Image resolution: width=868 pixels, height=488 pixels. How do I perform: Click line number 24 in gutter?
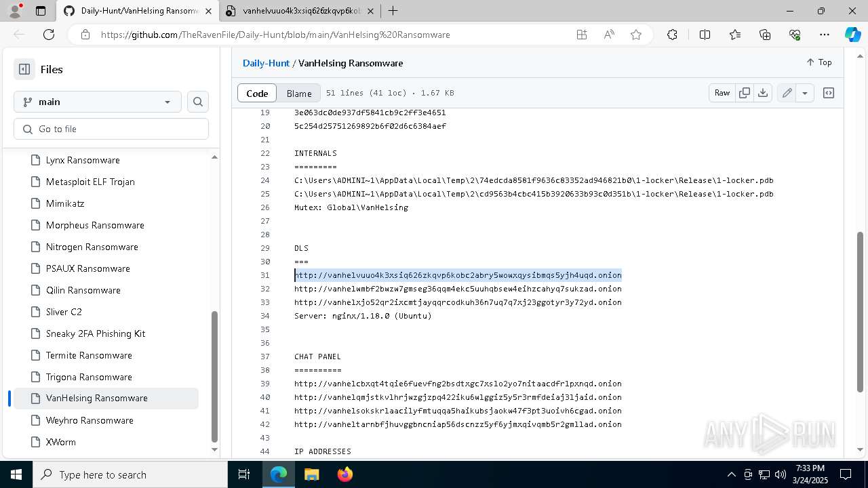pos(265,180)
